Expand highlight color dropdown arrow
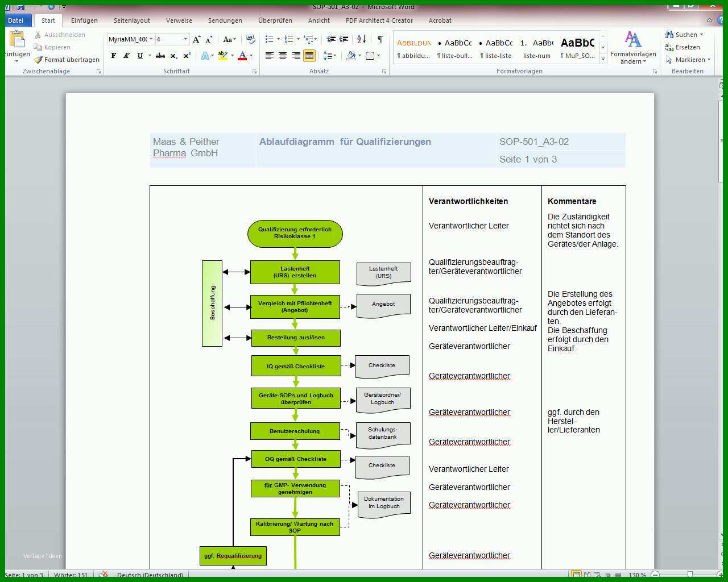 (x=232, y=56)
